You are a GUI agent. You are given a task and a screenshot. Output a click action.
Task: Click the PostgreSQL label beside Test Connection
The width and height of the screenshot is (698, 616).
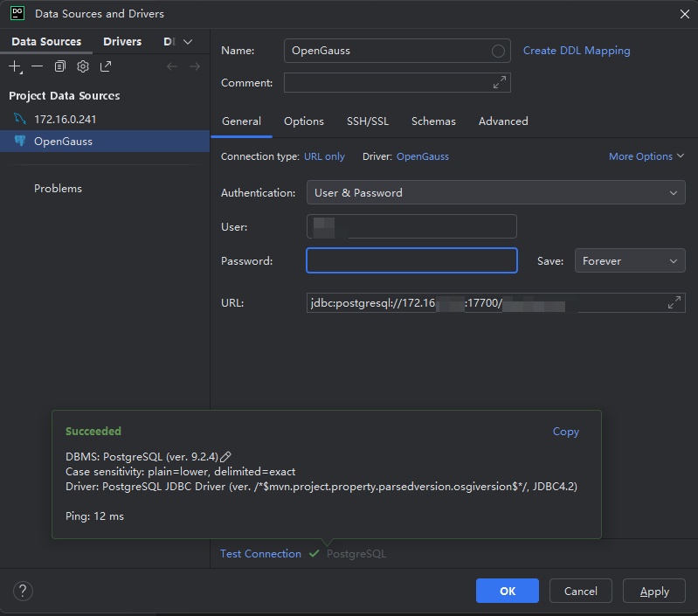(356, 554)
